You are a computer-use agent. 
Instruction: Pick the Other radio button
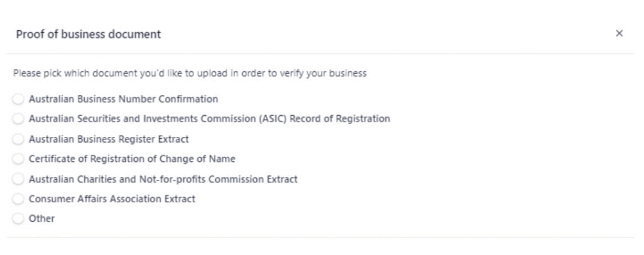[18, 219]
